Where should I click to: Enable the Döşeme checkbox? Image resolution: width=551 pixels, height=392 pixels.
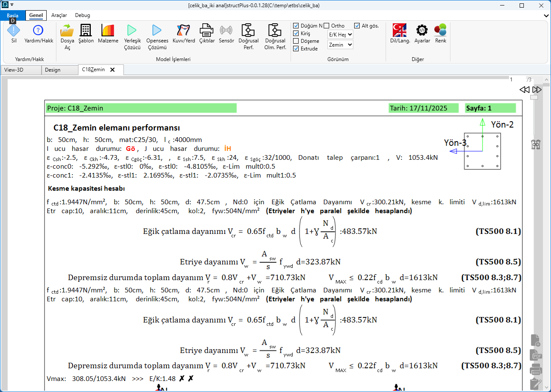pyautogui.click(x=296, y=41)
